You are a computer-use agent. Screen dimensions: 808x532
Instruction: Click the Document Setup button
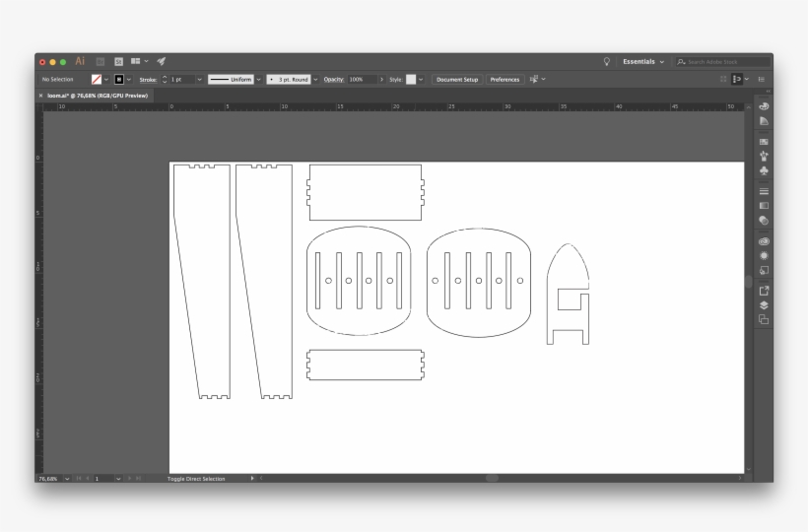(x=457, y=80)
